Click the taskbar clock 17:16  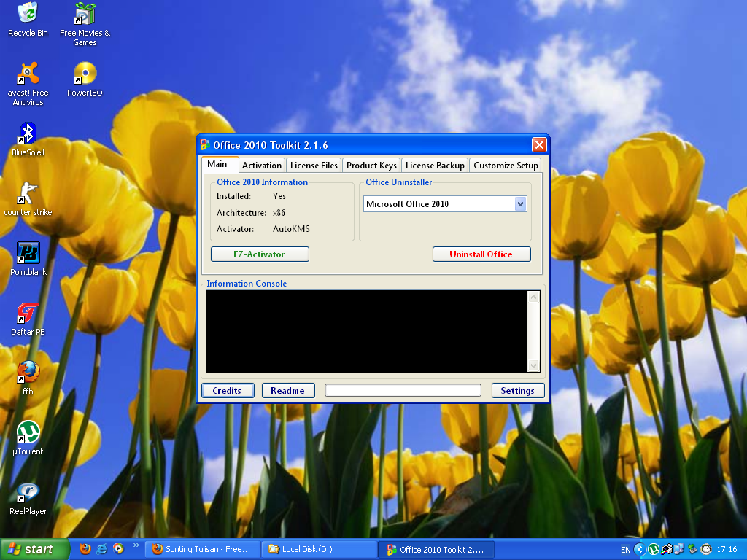pos(727,550)
